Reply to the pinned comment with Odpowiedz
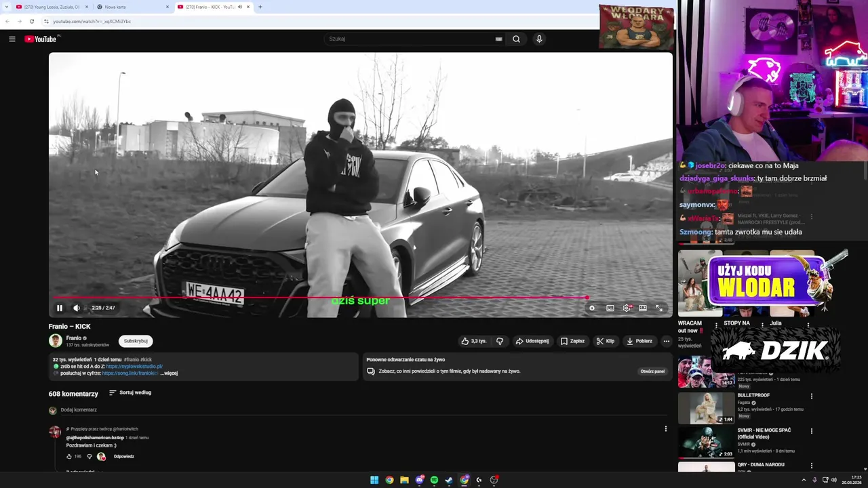Image resolution: width=868 pixels, height=488 pixels. pos(124,457)
